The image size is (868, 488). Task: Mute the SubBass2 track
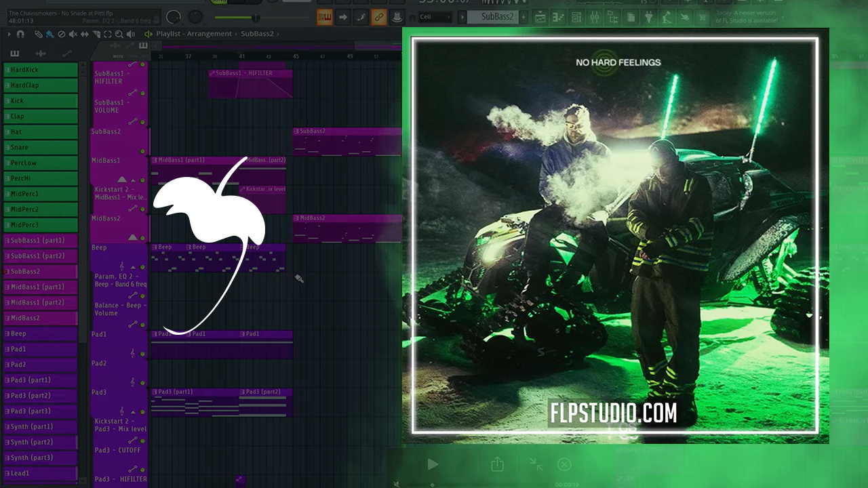pyautogui.click(x=142, y=150)
